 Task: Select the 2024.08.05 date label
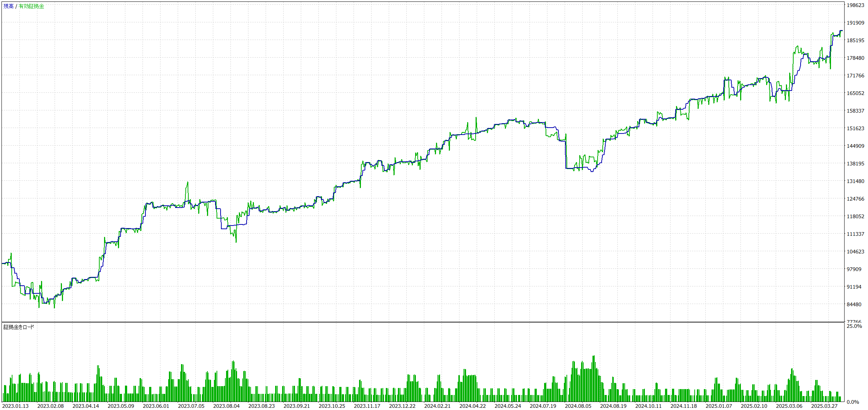(x=578, y=406)
